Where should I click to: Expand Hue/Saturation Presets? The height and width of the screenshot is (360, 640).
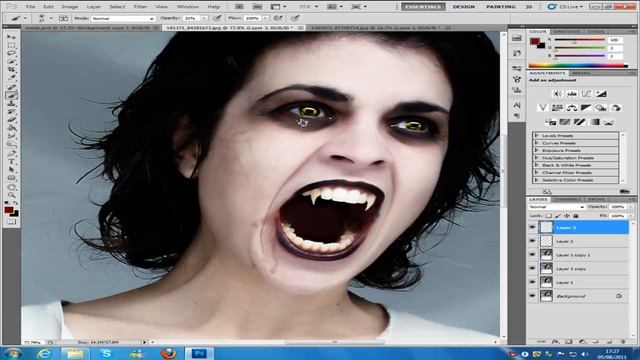coord(536,158)
